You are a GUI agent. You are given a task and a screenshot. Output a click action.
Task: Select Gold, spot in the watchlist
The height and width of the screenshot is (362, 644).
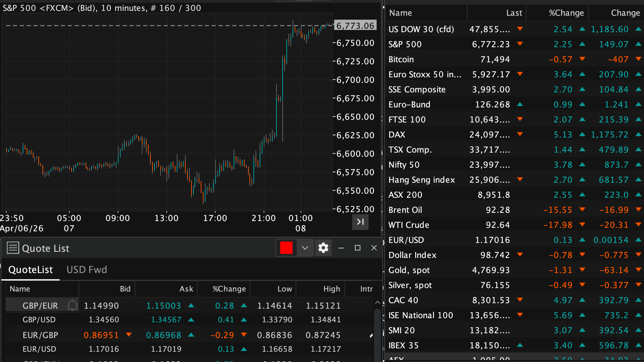(514, 270)
